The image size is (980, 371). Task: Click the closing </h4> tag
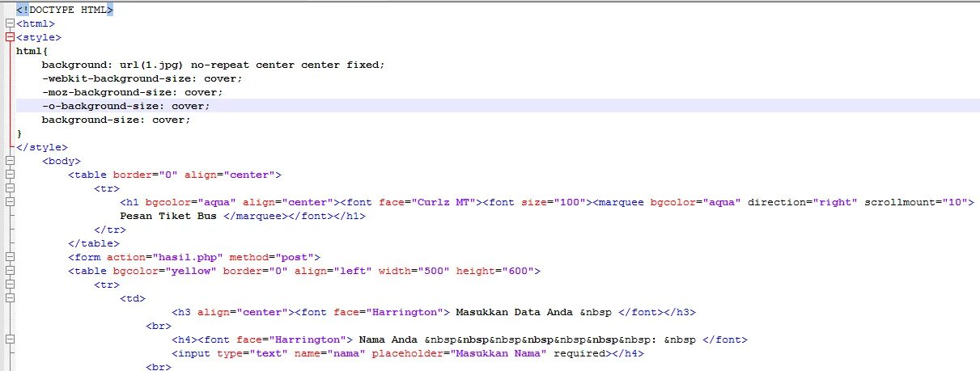628,353
